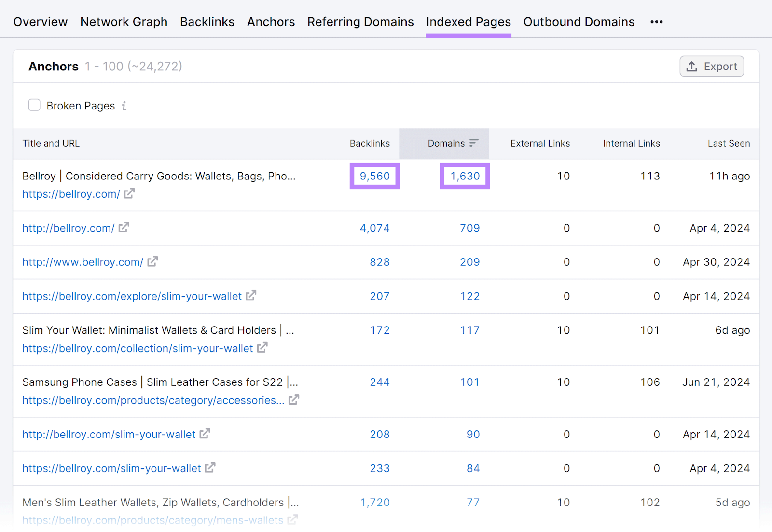Viewport: 772px width, 532px height.
Task: Open the 172 backlinks count
Action: pyautogui.click(x=380, y=330)
